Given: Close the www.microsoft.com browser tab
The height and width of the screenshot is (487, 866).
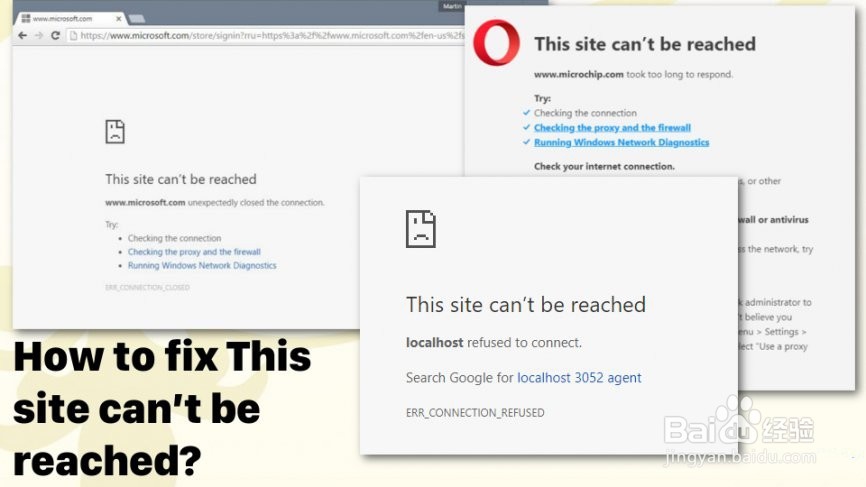Looking at the screenshot, I should click(x=118, y=19).
